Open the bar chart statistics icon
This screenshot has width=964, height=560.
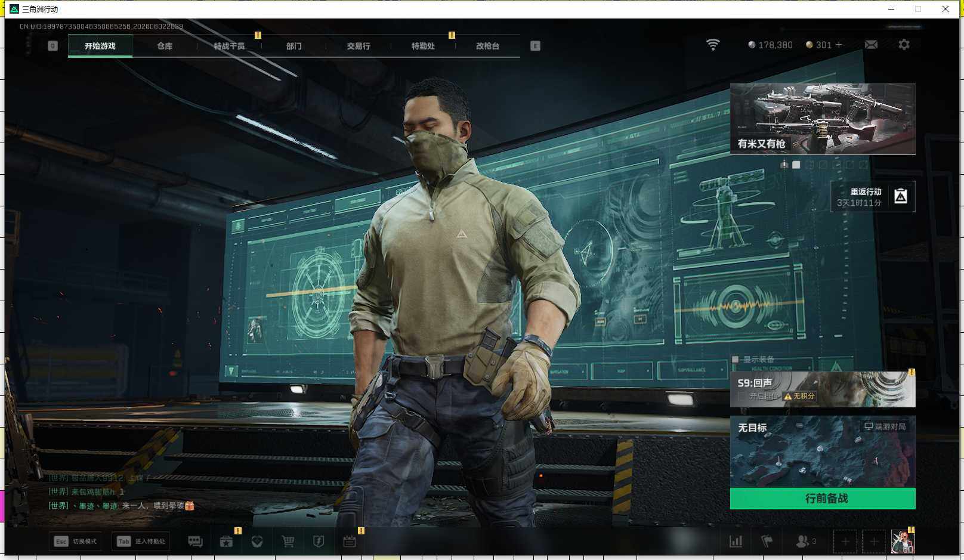(x=736, y=541)
